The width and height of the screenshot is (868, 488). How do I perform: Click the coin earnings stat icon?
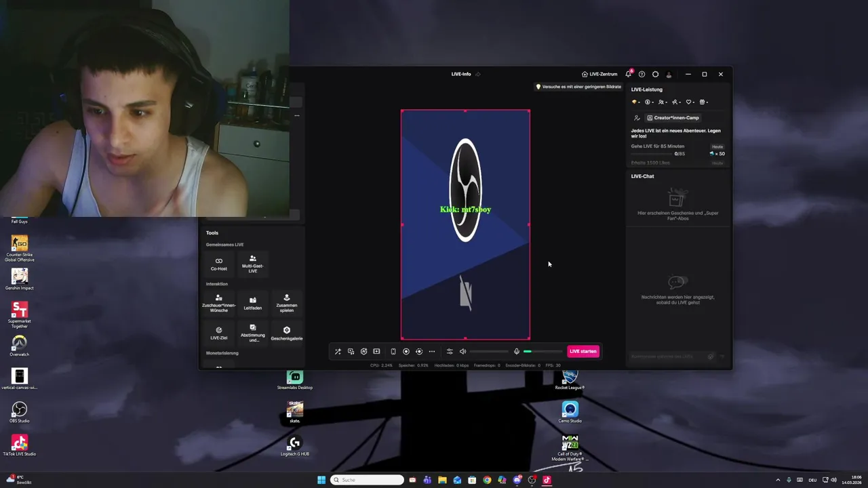pyautogui.click(x=649, y=102)
